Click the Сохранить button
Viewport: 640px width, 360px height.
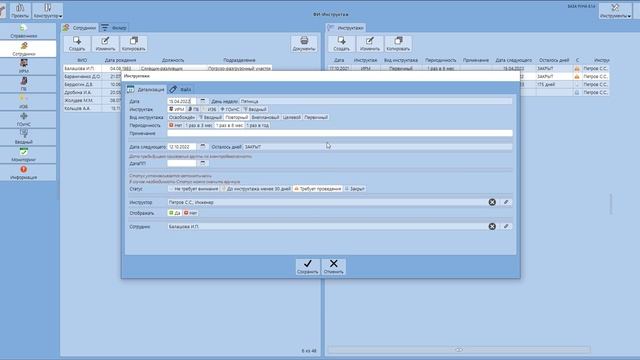pos(308,267)
